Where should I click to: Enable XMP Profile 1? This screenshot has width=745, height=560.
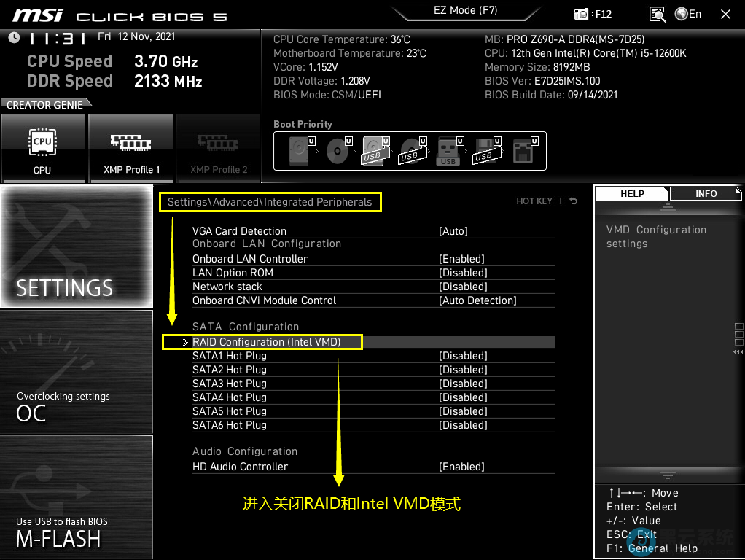[132, 148]
